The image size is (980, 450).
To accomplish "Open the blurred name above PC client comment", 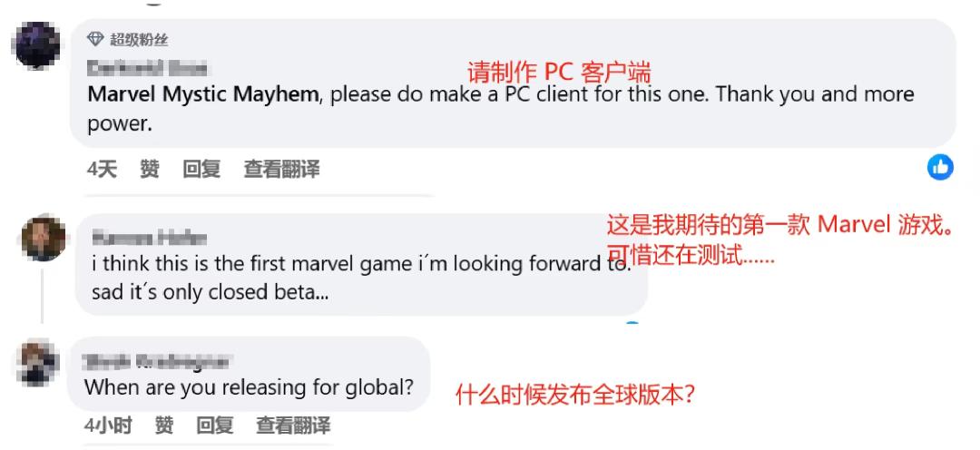I will (148, 67).
